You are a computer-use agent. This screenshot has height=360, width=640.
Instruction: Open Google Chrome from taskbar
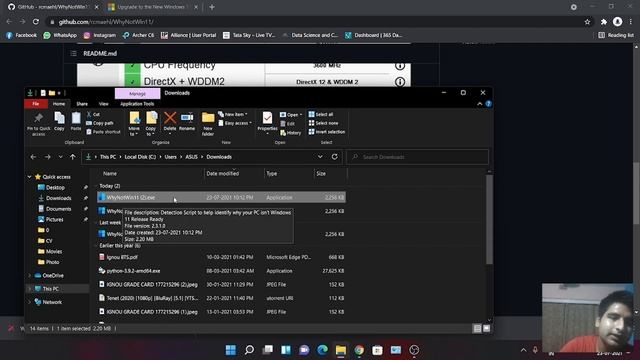point(359,350)
